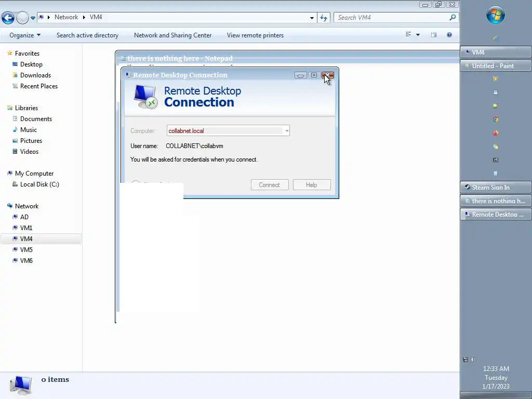Open the Videos library

pos(29,151)
